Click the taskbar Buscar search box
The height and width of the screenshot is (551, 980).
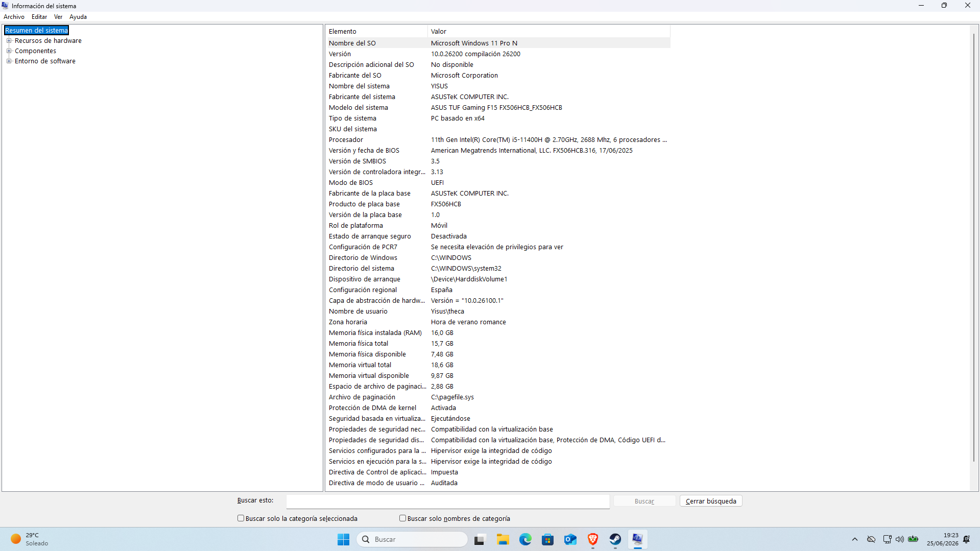[412, 539]
